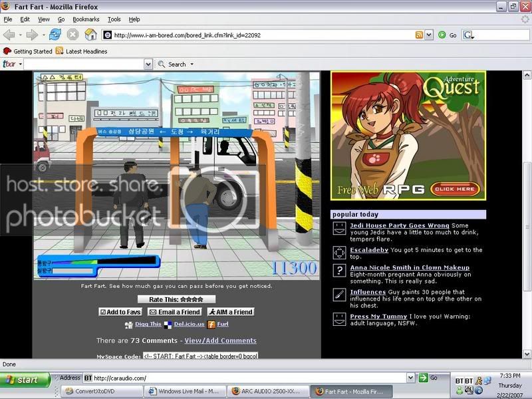Open the Influences link
Viewport: 532px width, 399px height.
pyautogui.click(x=368, y=292)
